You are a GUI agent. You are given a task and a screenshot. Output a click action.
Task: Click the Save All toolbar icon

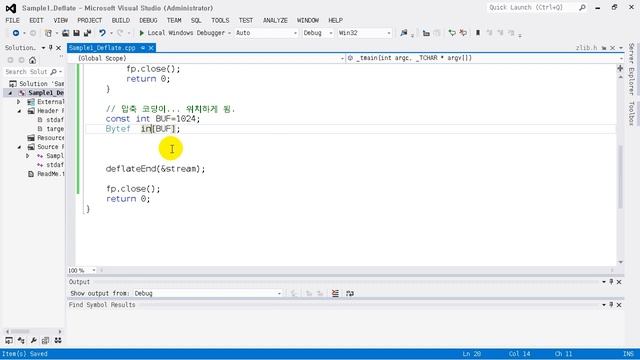point(87,33)
